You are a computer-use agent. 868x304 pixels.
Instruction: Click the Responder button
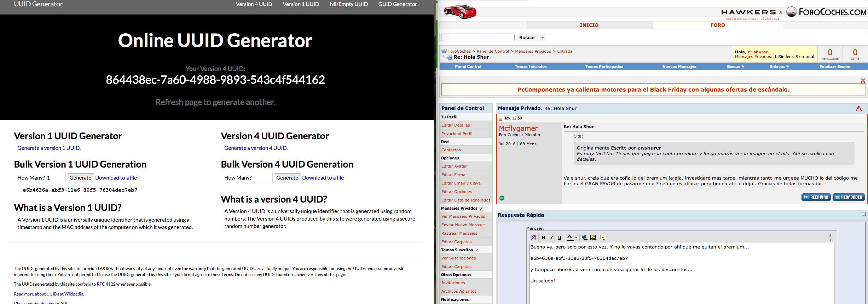(849, 197)
